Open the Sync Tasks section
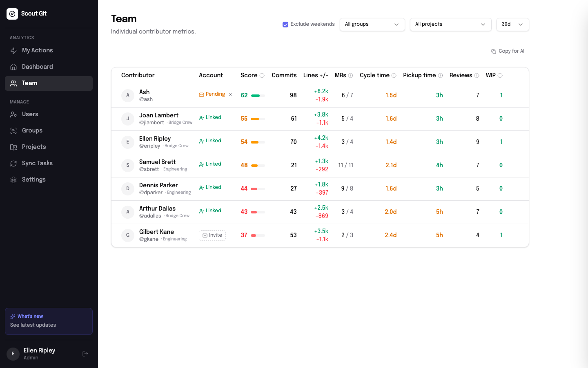The image size is (588, 368). coord(36,163)
